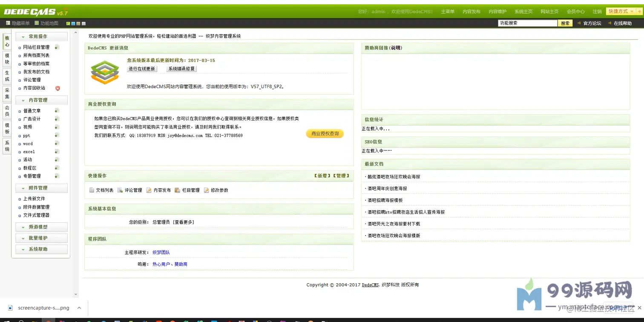Click the 进行在线更新 button

[x=142, y=69]
